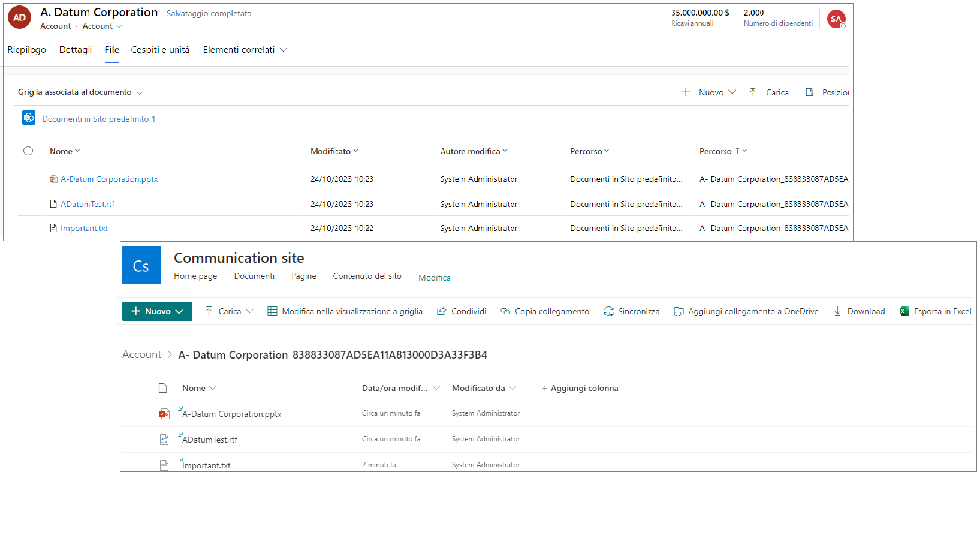Image resolution: width=980 pixels, height=544 pixels.
Task: Open A-Datum Corporation.pptx link in top grid
Action: tap(109, 179)
